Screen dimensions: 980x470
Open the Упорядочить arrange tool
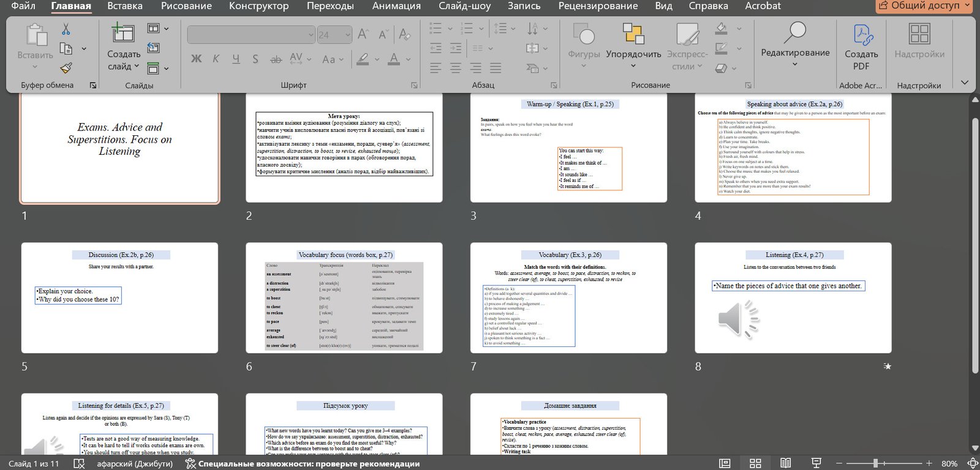pos(633,43)
